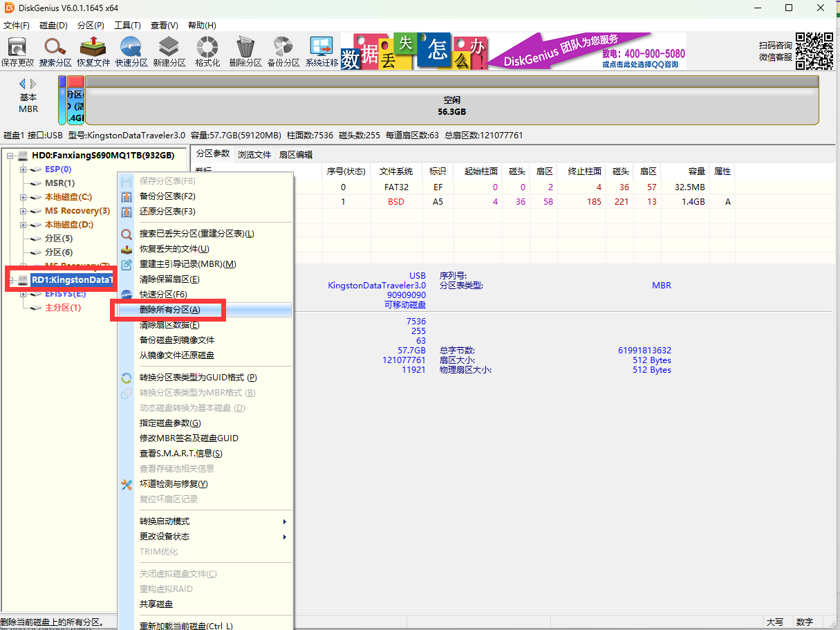Screen dimensions: 840x630
Task: Collapse the HD0:FanxiangS690MQ1TB disk node
Action: tap(10, 156)
